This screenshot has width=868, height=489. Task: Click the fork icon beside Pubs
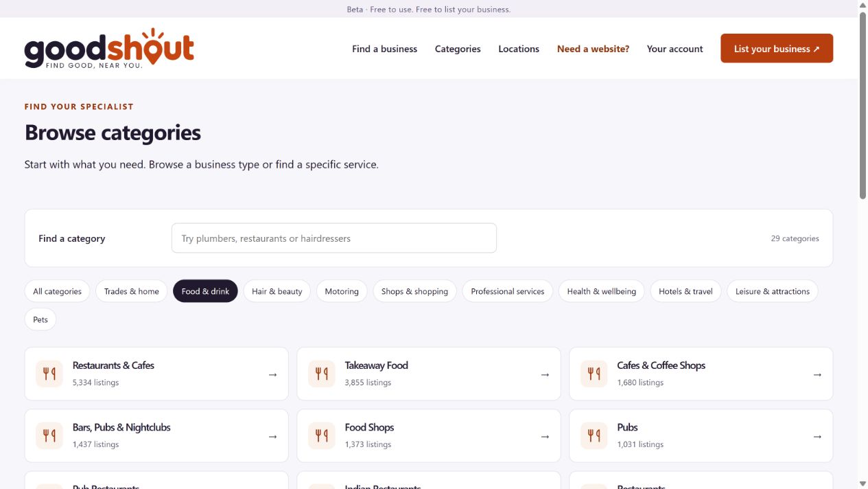(x=594, y=435)
